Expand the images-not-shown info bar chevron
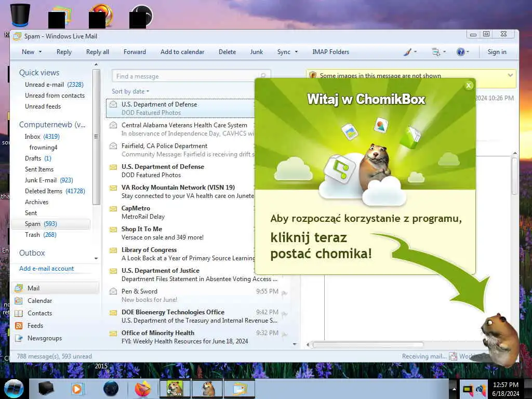Viewport: 532px width, 399px height. point(510,75)
